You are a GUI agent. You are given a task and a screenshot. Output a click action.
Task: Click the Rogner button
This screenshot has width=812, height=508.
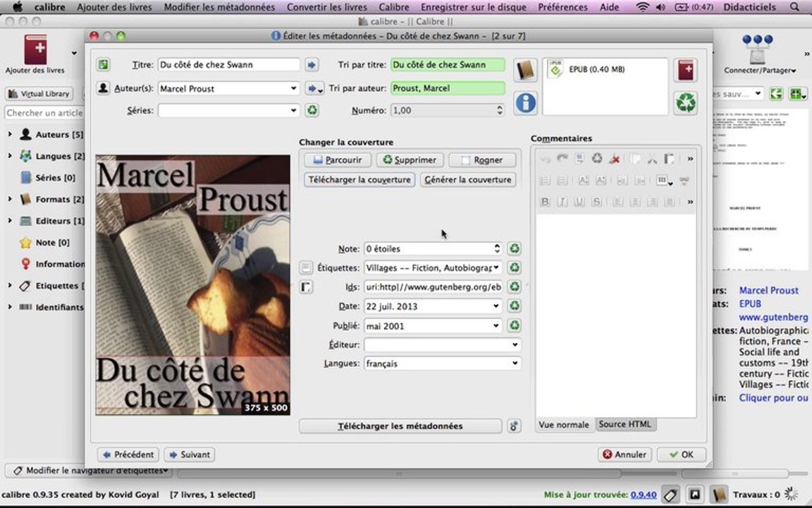pyautogui.click(x=483, y=160)
